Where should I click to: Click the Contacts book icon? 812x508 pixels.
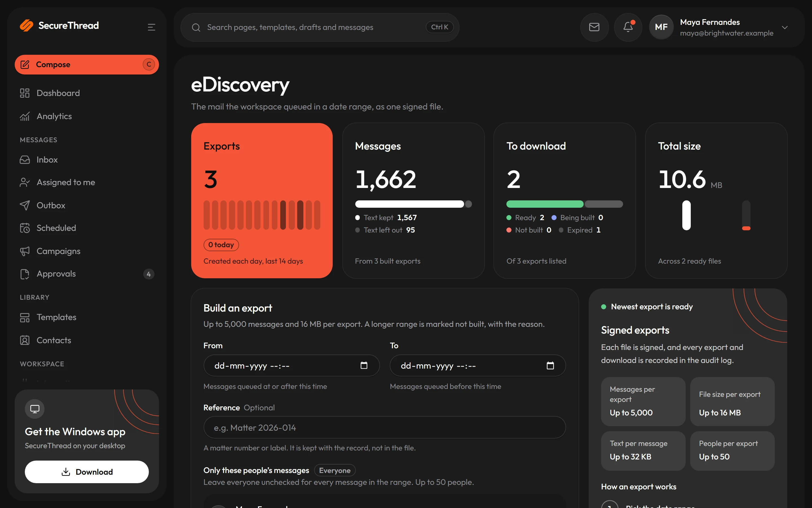pos(25,340)
